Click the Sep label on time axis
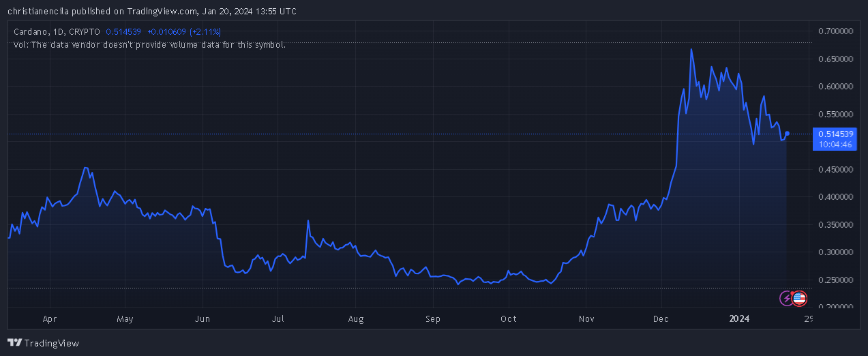Image resolution: width=868 pixels, height=356 pixels. 433,318
